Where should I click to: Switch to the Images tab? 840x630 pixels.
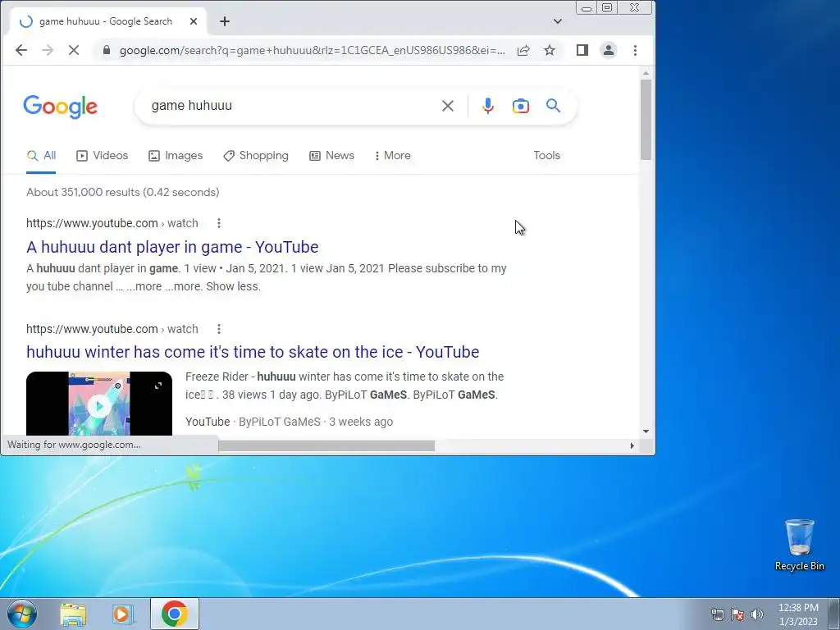tap(176, 155)
